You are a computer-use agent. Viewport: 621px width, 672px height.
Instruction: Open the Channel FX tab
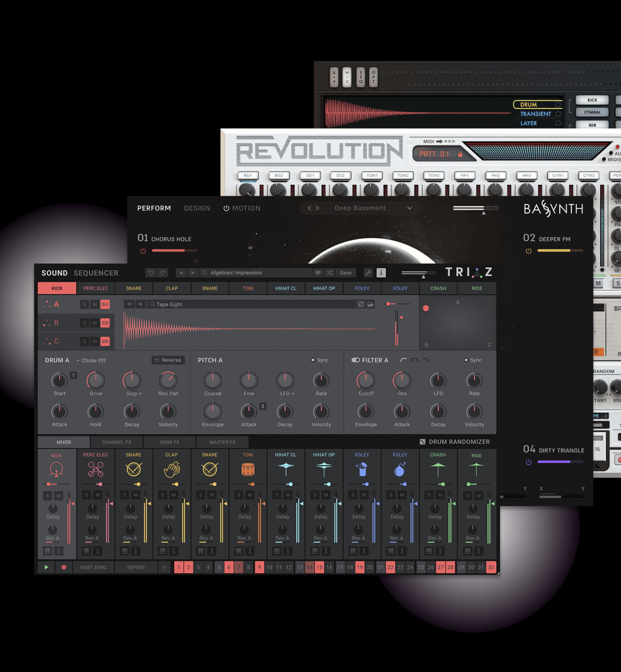pos(117,442)
